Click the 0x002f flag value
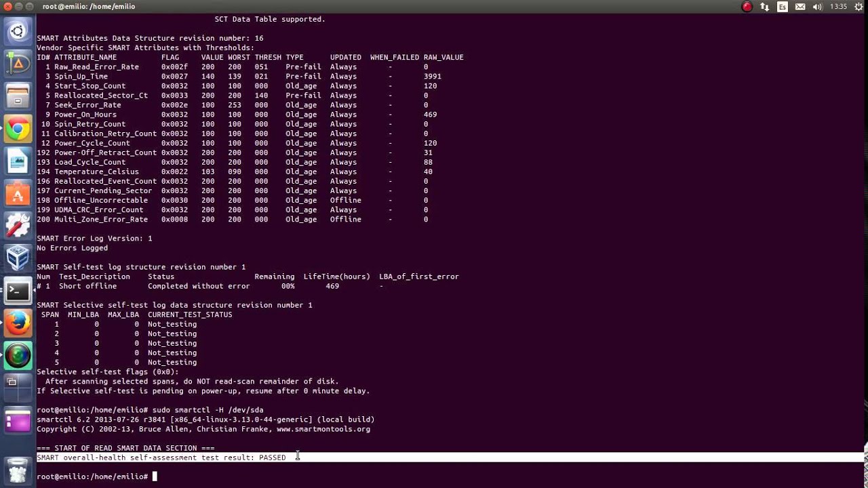The image size is (868, 488). pyautogui.click(x=174, y=67)
